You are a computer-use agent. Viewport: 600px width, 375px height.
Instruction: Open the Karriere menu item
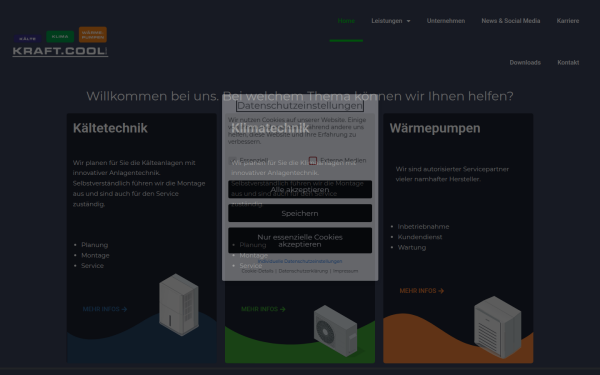click(568, 21)
